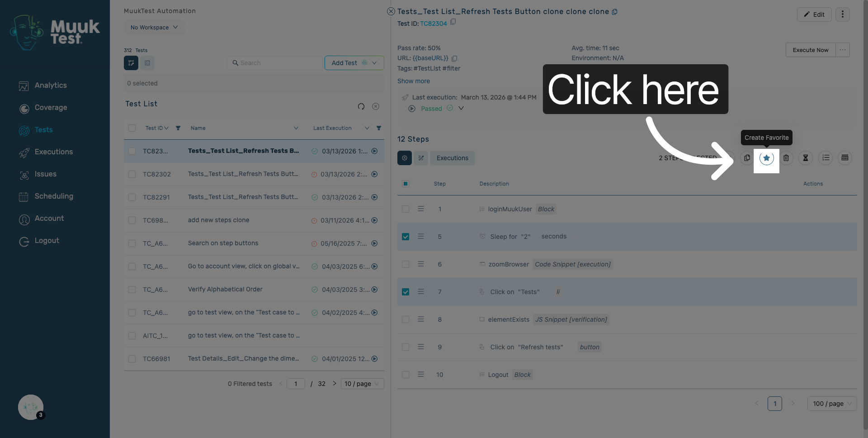Image resolution: width=868 pixels, height=438 pixels.
Task: Click the Edit button
Action: 814,14
